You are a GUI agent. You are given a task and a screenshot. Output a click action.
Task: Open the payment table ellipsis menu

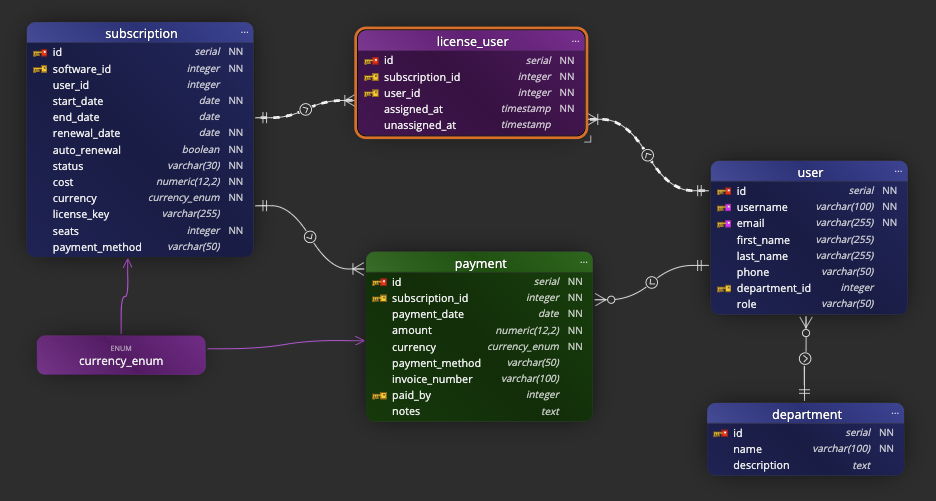(x=583, y=263)
